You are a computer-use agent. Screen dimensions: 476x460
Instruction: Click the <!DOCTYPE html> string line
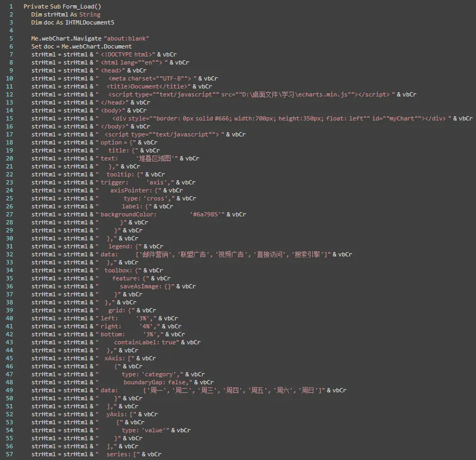104,54
